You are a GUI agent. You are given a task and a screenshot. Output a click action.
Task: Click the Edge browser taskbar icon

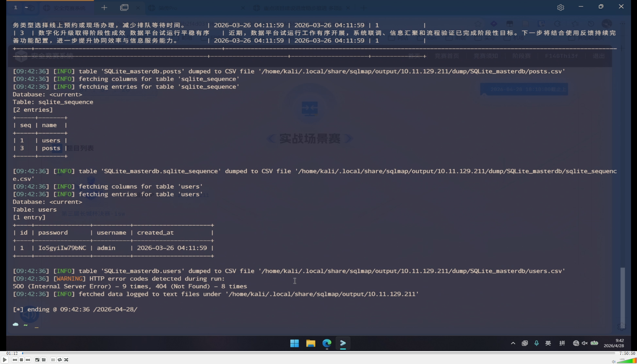point(327,343)
